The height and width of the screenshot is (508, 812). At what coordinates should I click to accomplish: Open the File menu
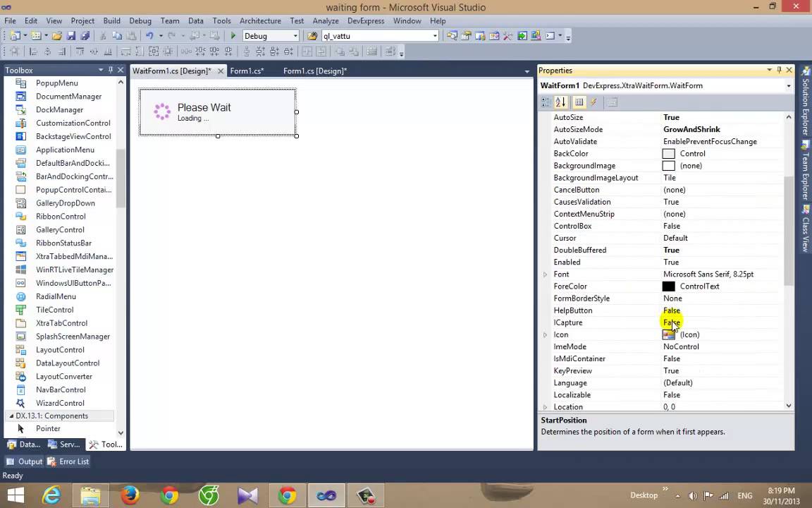click(10, 20)
